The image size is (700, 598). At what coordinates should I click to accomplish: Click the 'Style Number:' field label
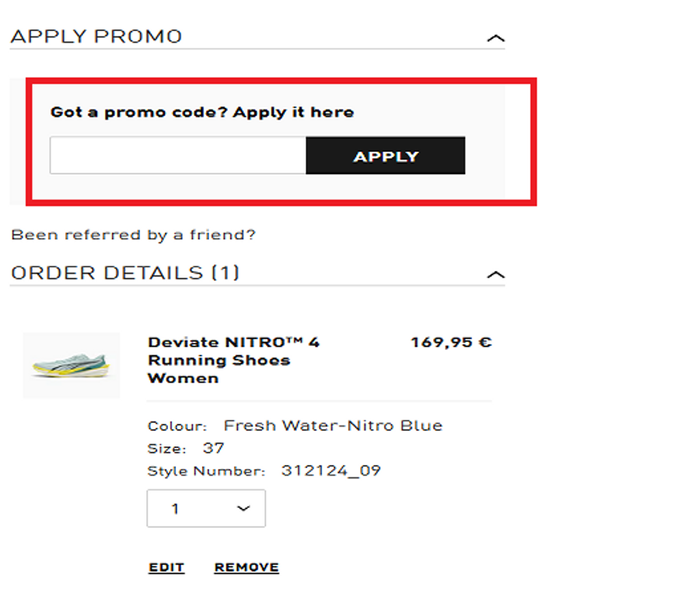[x=206, y=471]
